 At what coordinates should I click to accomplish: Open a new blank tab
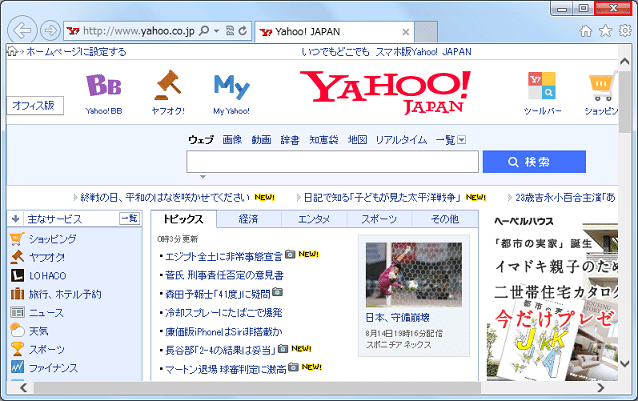(426, 32)
